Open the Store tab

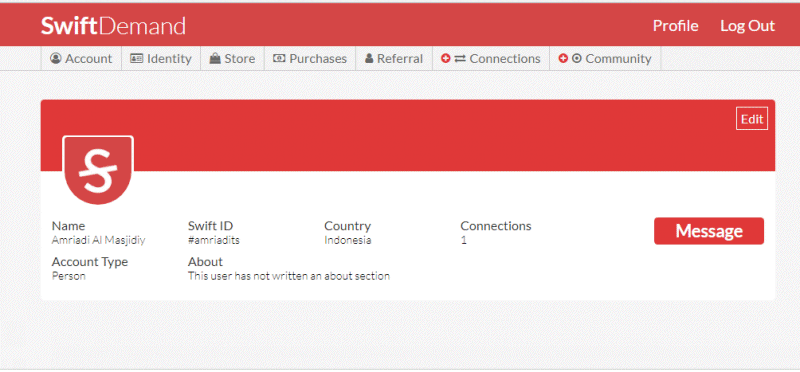coord(233,59)
